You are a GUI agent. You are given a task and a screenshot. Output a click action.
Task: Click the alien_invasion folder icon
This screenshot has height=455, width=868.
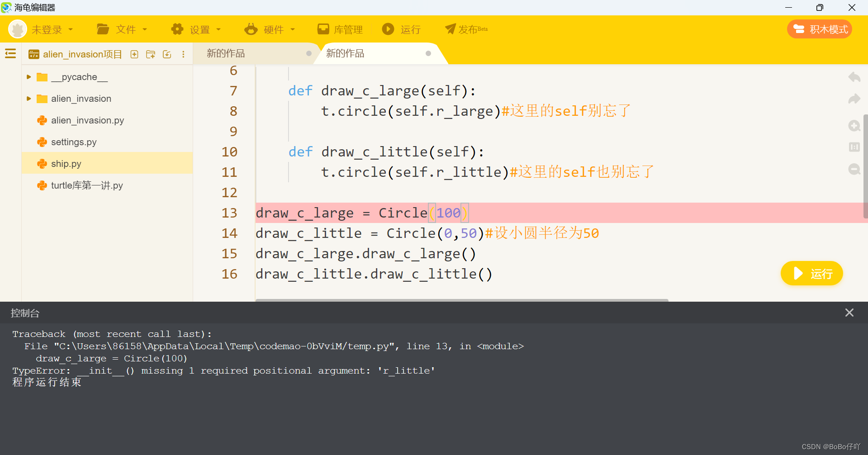click(42, 99)
